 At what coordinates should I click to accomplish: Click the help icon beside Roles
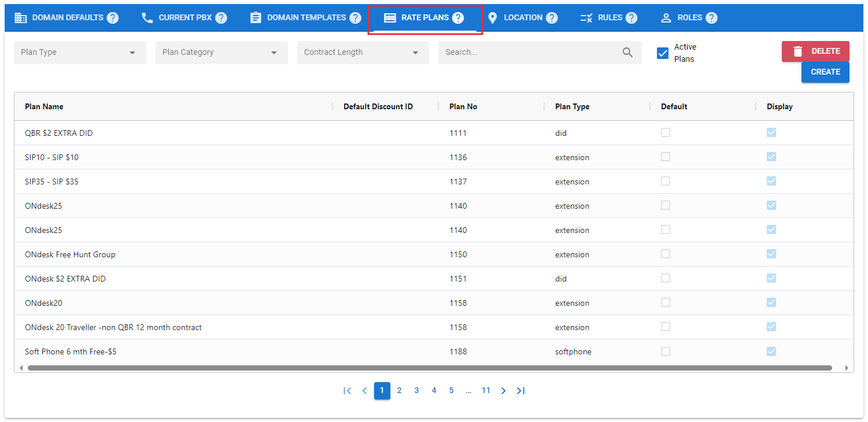click(x=711, y=18)
